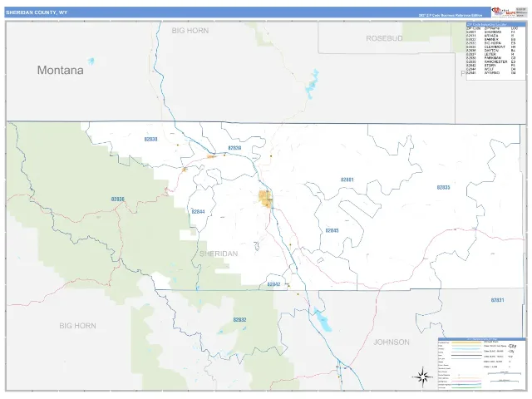Image resolution: width=532 pixels, height=399 pixels.
Task: Click the SHERIDAN row in ZIP index
Action: click(491, 32)
